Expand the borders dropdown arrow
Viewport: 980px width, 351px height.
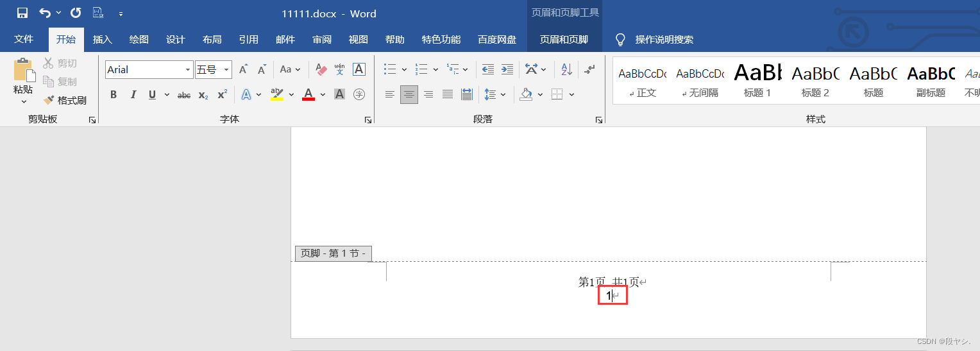pos(571,95)
